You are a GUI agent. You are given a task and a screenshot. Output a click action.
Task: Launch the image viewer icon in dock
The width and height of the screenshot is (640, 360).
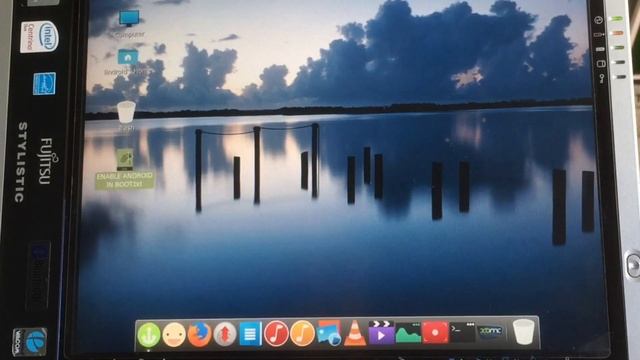coord(329,333)
